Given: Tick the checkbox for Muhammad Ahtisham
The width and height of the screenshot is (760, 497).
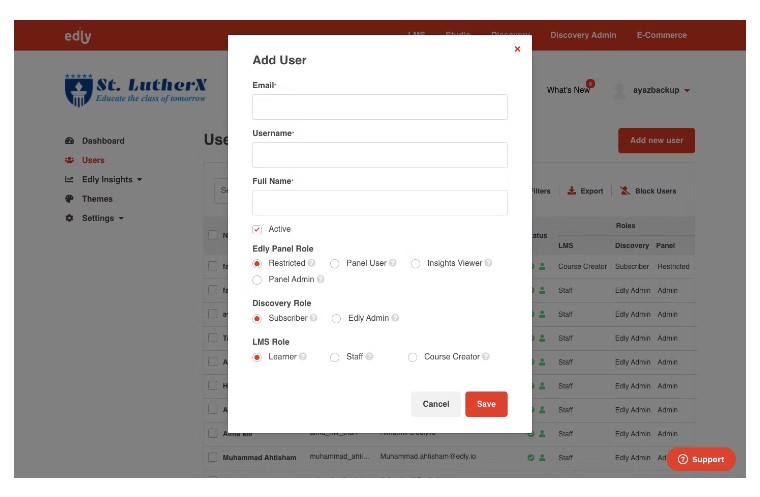Looking at the screenshot, I should tap(212, 457).
